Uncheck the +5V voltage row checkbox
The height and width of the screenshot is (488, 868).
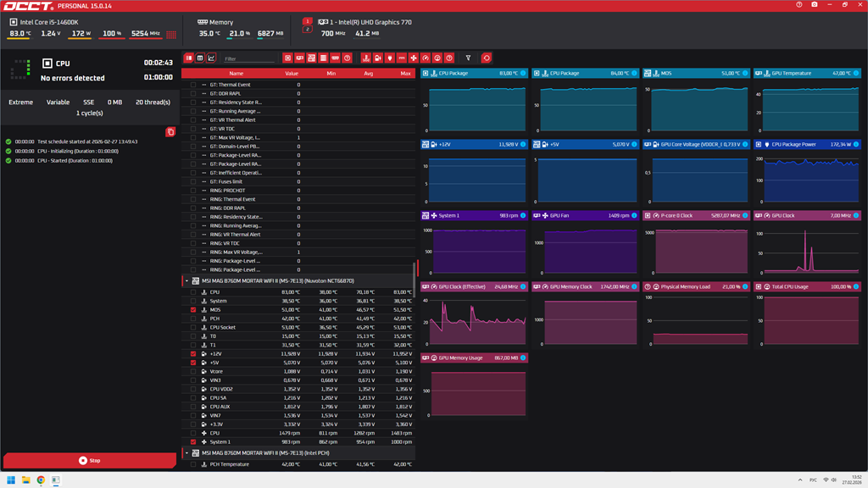193,363
